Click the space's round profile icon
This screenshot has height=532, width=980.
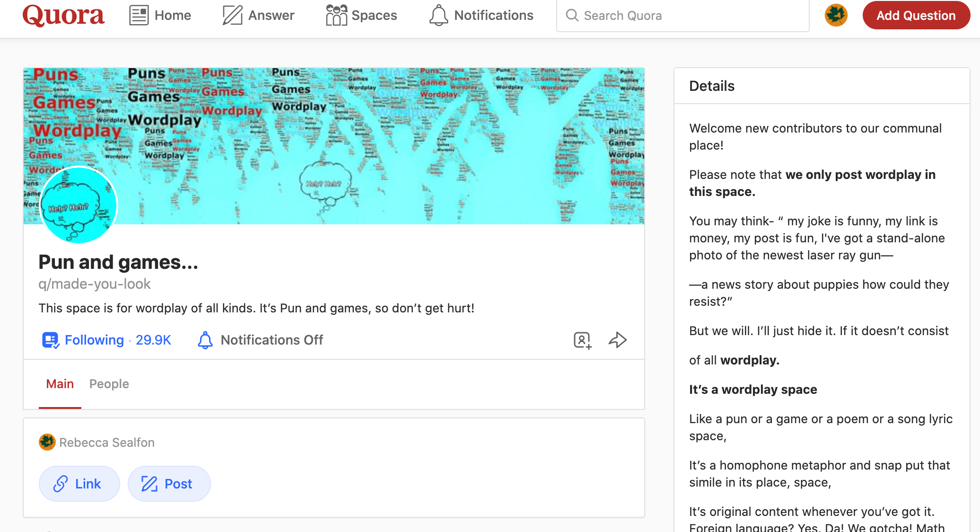(x=79, y=205)
